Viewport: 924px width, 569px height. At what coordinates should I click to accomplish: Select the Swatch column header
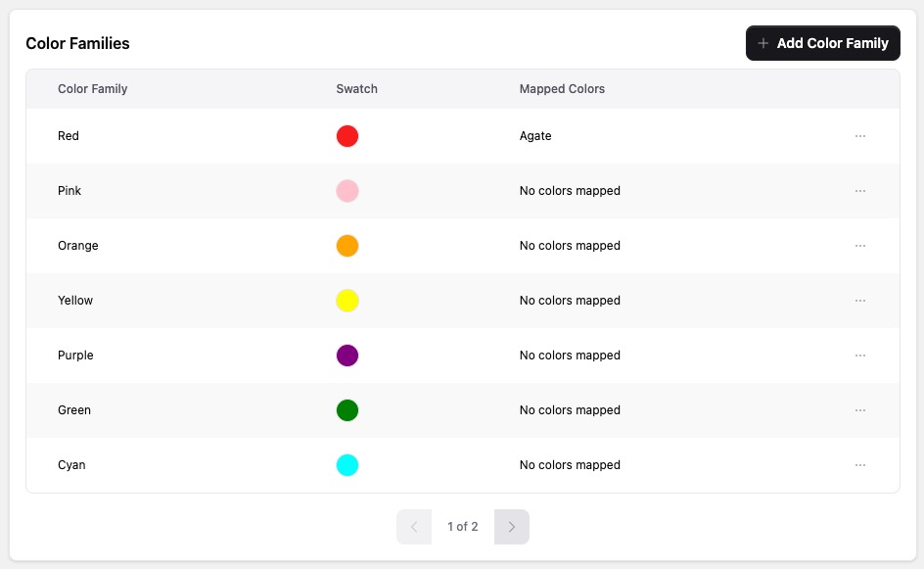tap(356, 89)
